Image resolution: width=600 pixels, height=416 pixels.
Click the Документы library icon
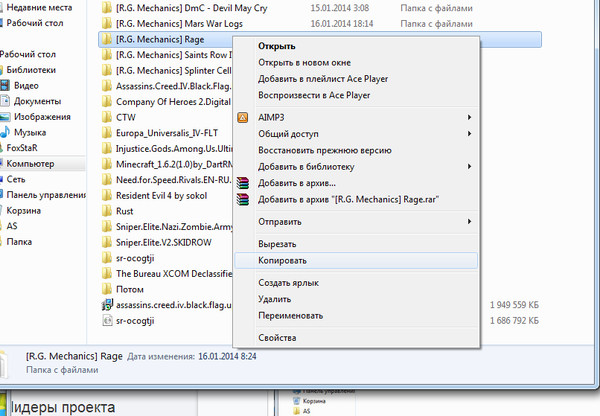(5, 101)
